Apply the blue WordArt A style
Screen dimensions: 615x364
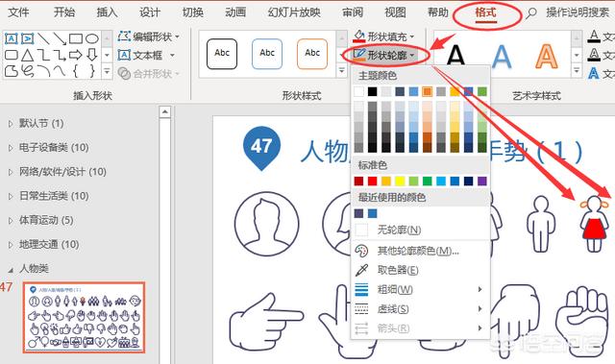click(x=502, y=56)
